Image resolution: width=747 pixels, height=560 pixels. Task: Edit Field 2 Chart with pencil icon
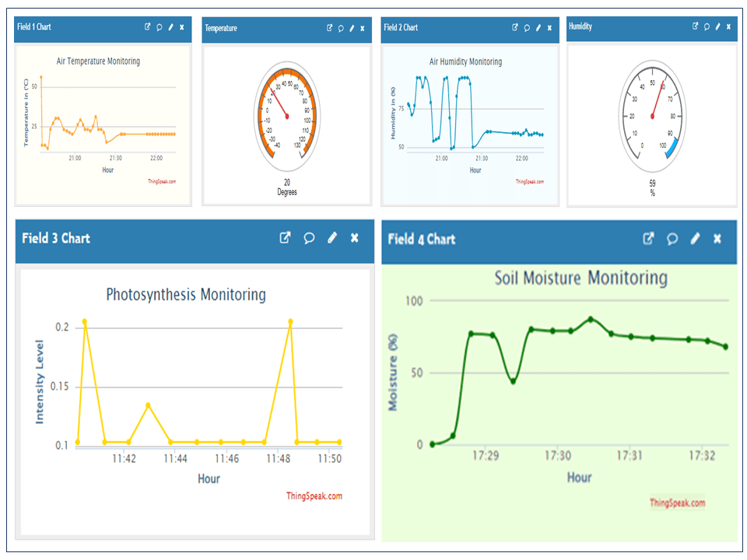[x=538, y=28]
